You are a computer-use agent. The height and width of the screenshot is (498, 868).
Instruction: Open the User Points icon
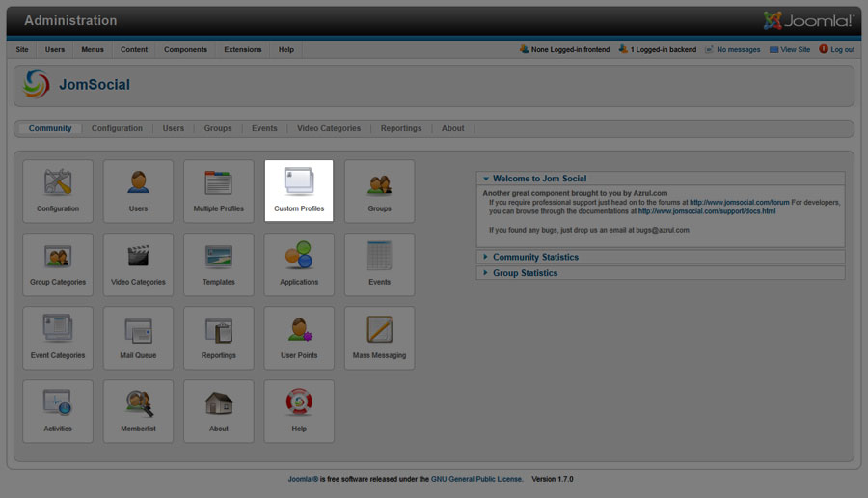(x=299, y=338)
